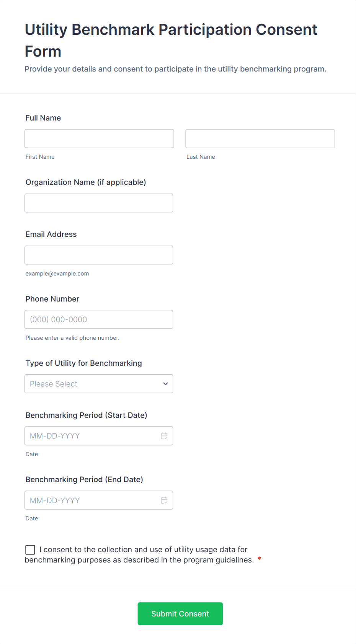Select the Email Address input field

(99, 255)
